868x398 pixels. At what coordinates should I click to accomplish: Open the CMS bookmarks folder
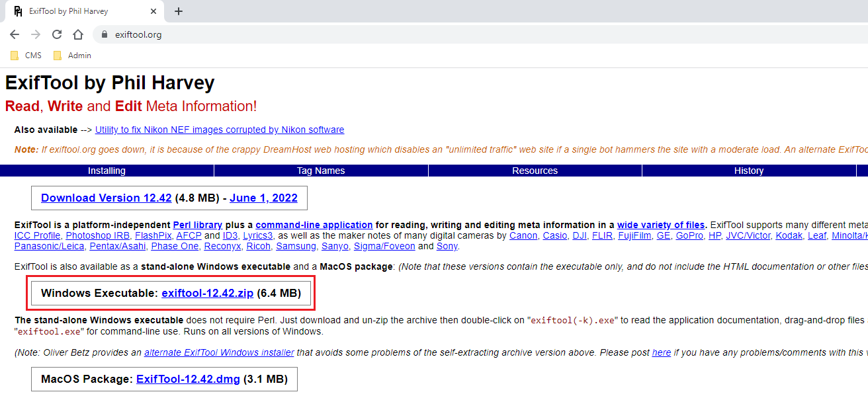(26, 56)
